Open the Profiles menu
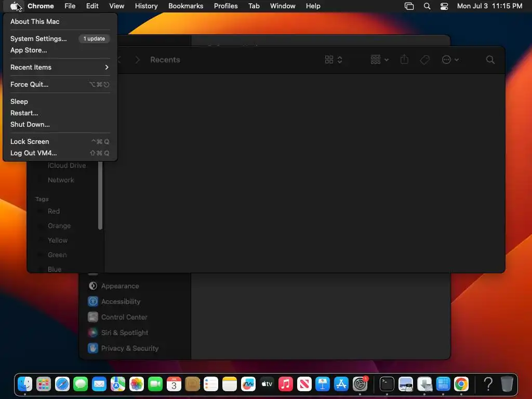Screen dimensions: 532x399 [x=225, y=6]
